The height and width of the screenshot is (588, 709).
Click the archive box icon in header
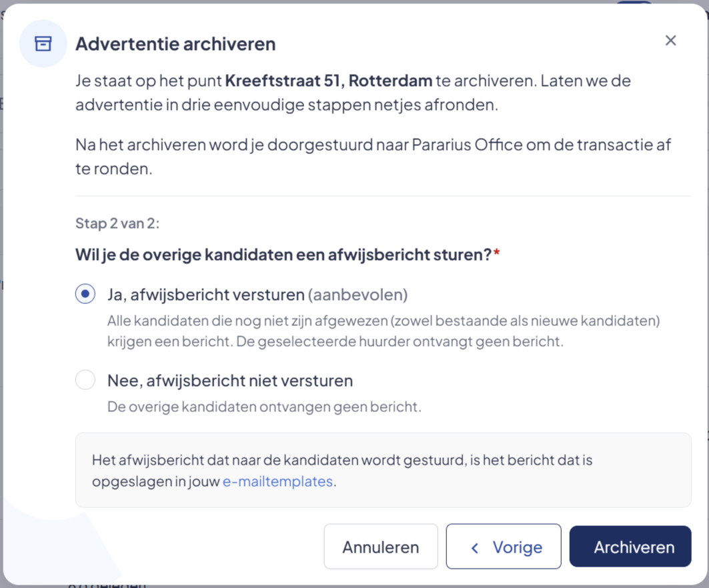coord(43,44)
